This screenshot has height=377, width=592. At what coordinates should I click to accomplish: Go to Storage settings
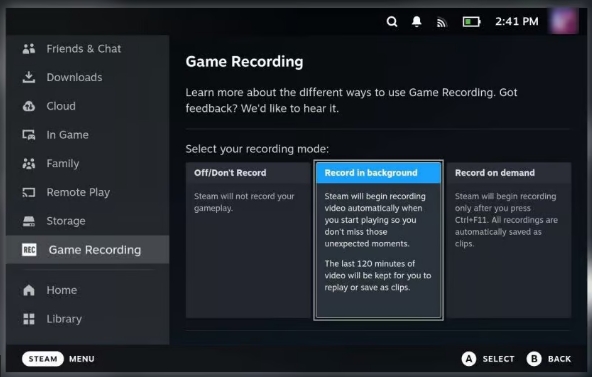point(88,221)
